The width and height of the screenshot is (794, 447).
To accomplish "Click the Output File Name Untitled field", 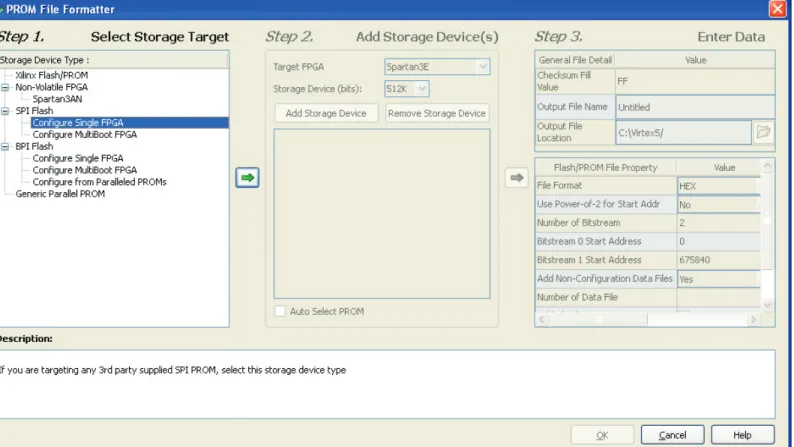I will point(695,107).
